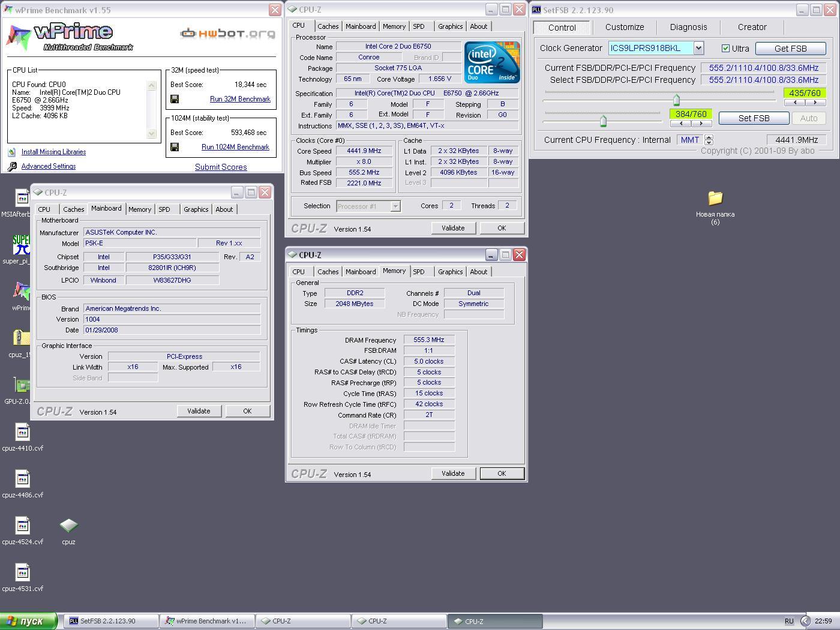This screenshot has height=630, width=840.
Task: Click the lower FSB slider thumb in SetFSB
Action: coord(604,121)
